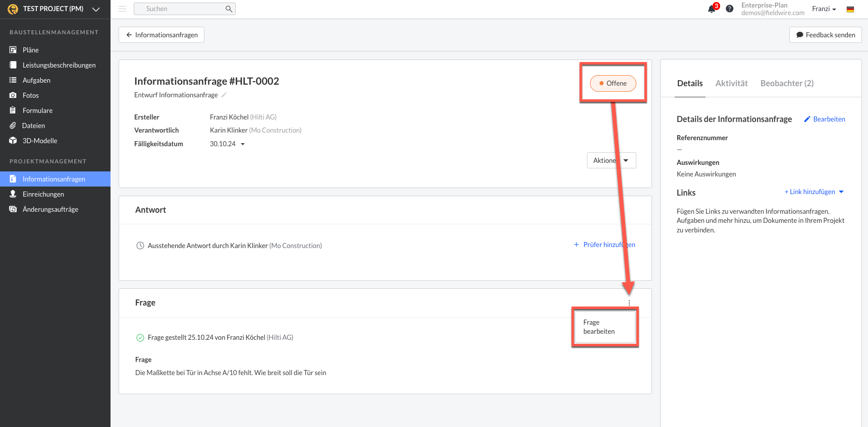
Task: Expand the Aktionen dropdown button
Action: tap(611, 160)
